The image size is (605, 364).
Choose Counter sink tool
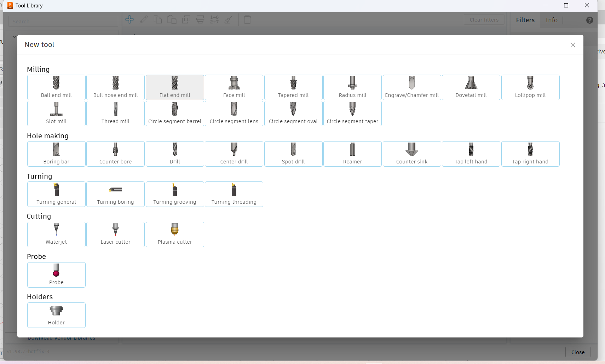tap(412, 154)
